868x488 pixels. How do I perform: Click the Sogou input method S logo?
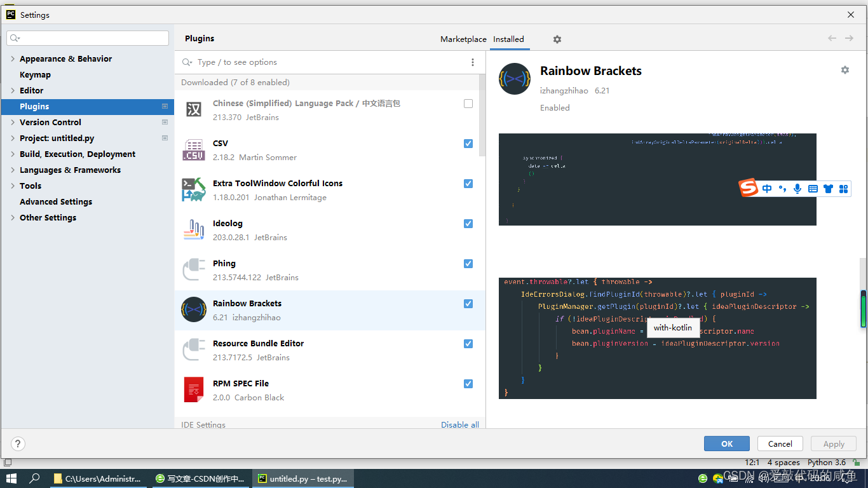[x=749, y=188]
